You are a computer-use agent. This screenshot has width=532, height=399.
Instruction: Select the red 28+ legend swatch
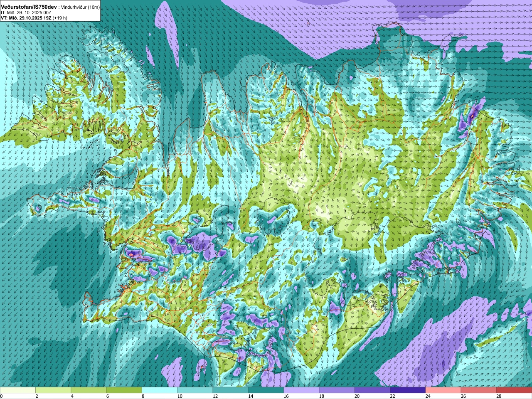point(514,390)
